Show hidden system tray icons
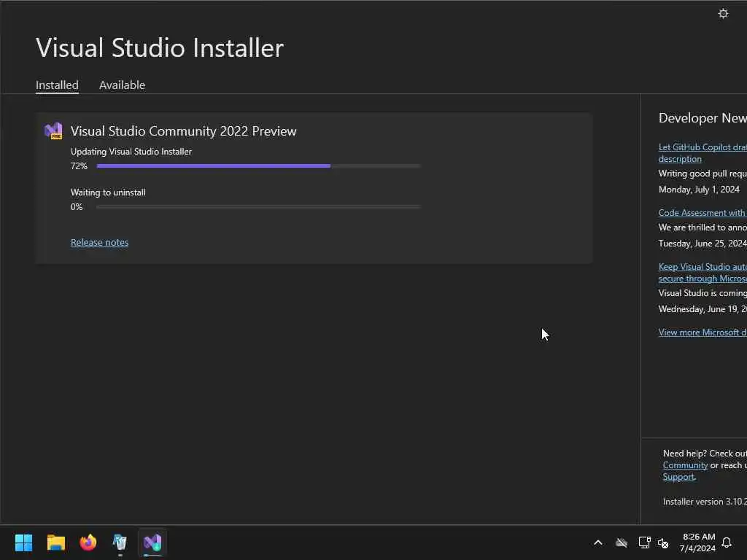747x560 pixels. point(598,542)
